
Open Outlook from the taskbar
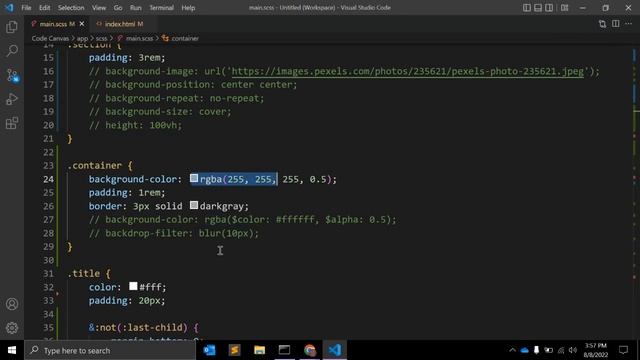click(x=209, y=350)
